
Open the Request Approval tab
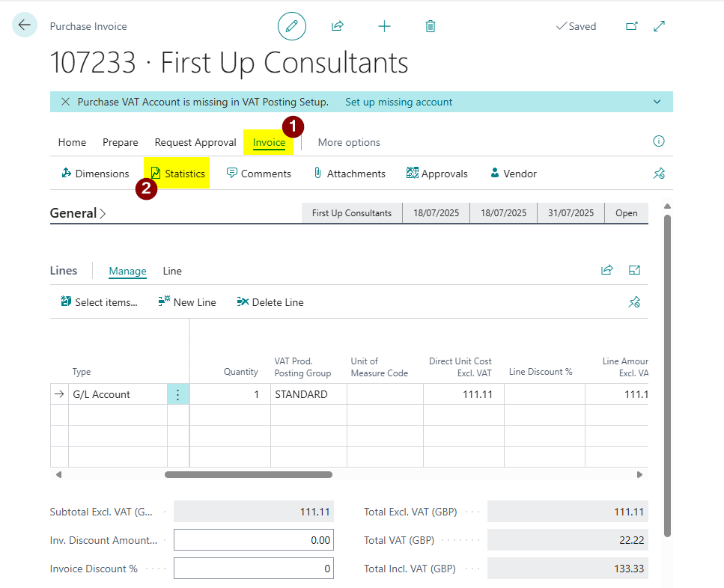(195, 142)
